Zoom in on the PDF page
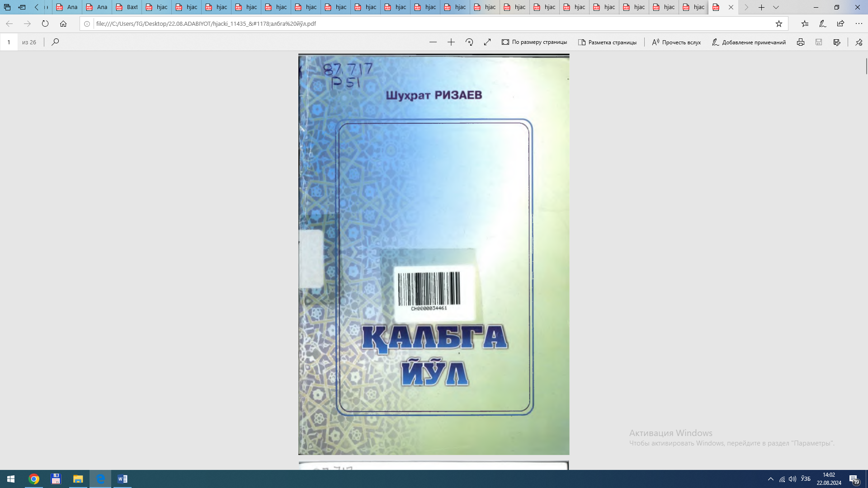868x488 pixels. click(451, 42)
